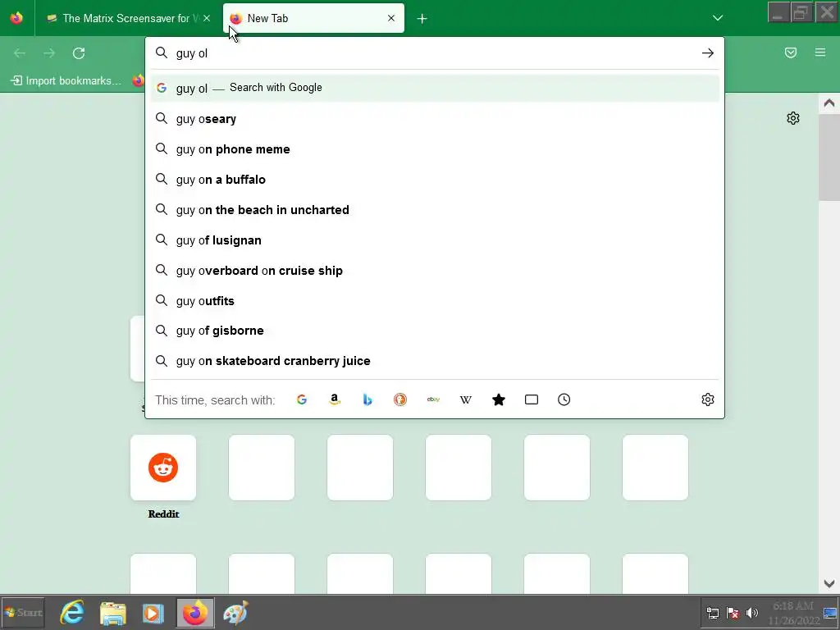840x630 pixels.
Task: Search this time with Bing
Action: [367, 399]
